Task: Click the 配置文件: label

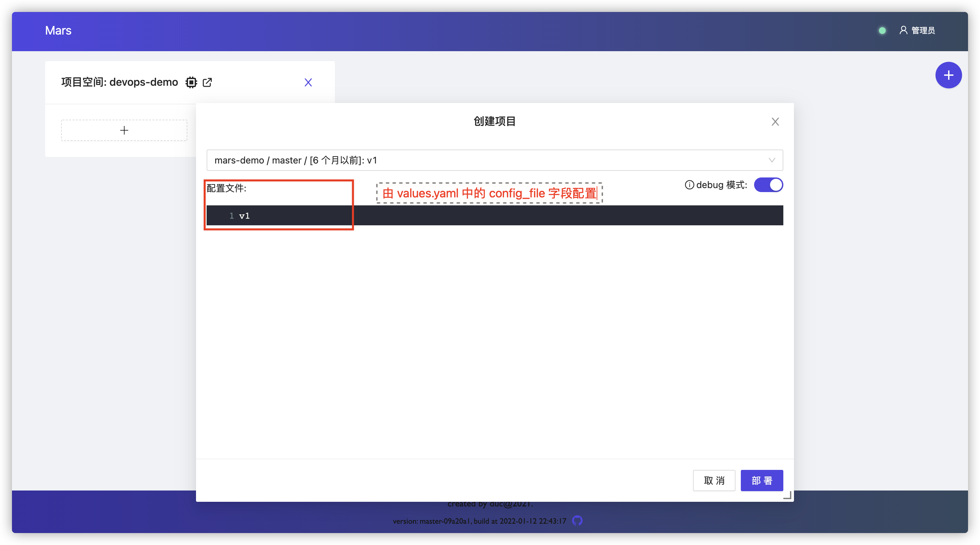Action: pos(226,188)
